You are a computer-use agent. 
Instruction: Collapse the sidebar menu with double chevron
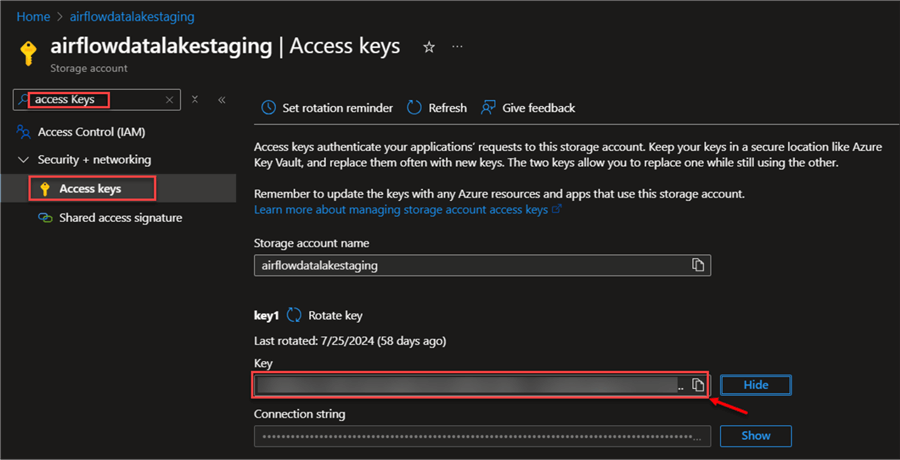pyautogui.click(x=221, y=100)
